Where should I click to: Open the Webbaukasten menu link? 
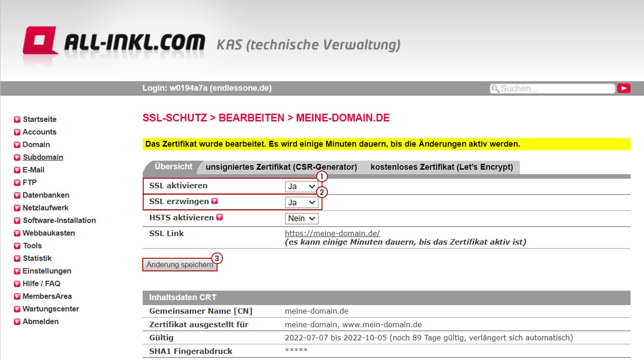[x=49, y=233]
